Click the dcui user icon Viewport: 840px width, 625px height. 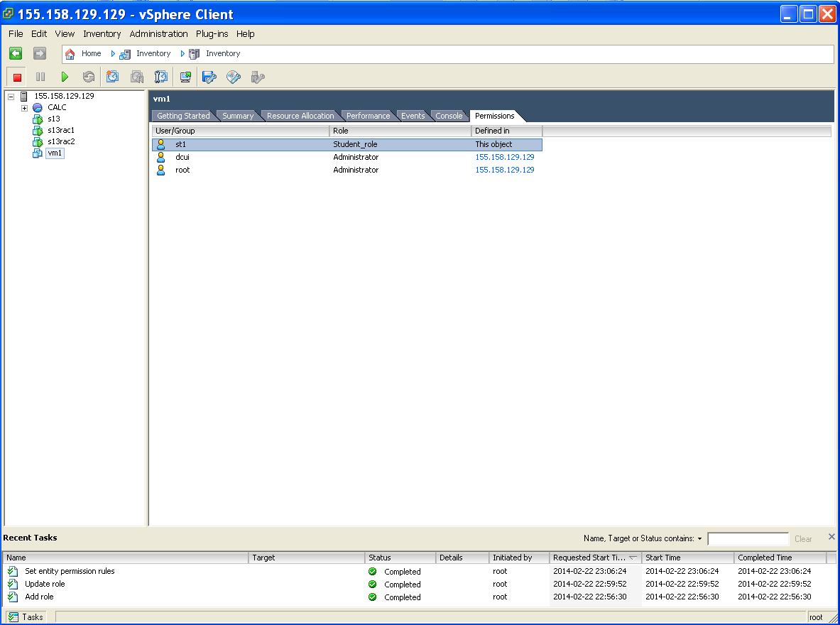coord(160,157)
